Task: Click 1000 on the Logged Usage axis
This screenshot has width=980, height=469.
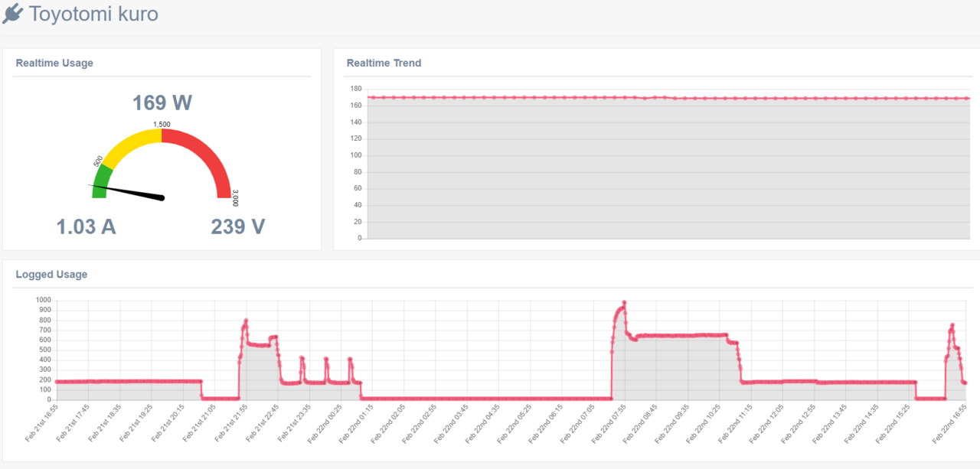Action: pos(44,301)
